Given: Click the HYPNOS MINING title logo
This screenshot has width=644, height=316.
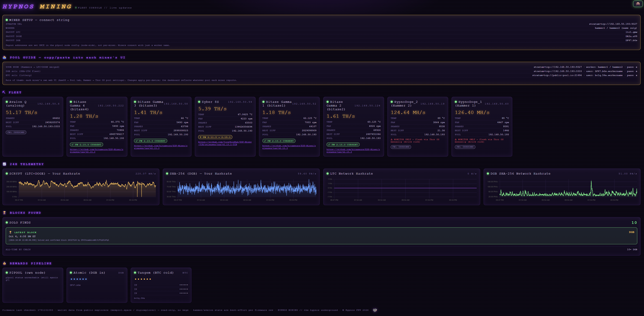Looking at the screenshot, I should click(x=37, y=7).
